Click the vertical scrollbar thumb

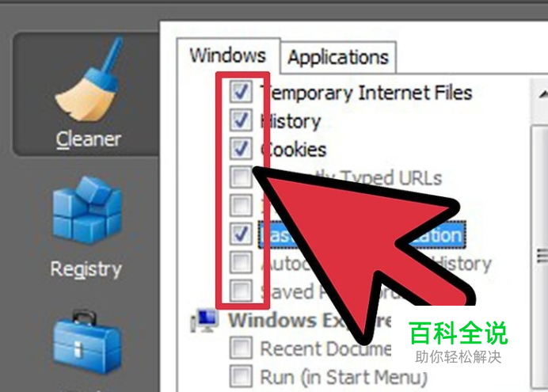pyautogui.click(x=540, y=258)
